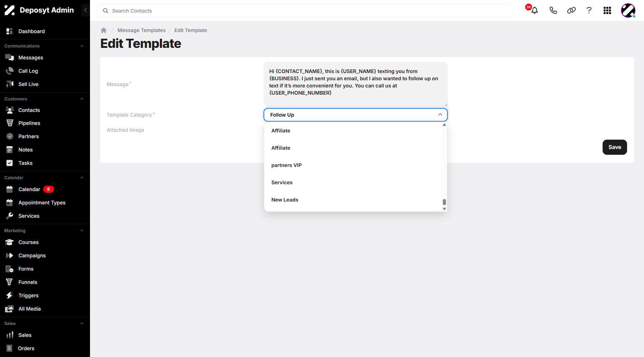The width and height of the screenshot is (644, 357).
Task: Collapse the Communications section
Action: [82, 46]
